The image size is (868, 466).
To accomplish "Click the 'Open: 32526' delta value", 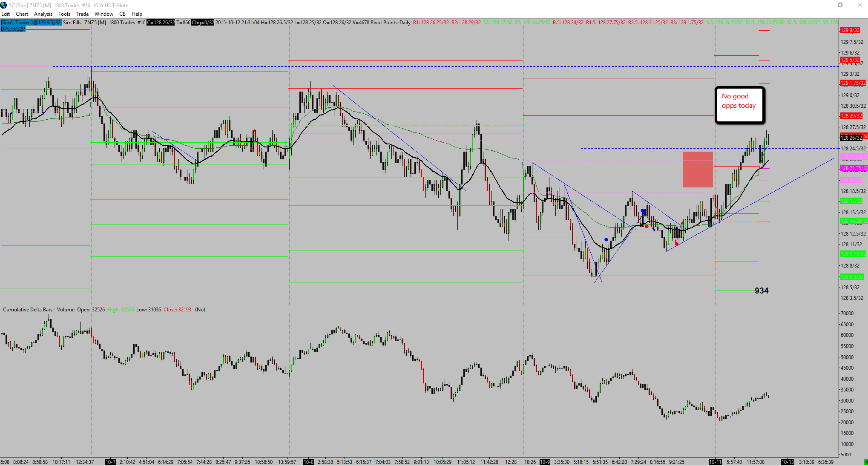I will pos(91,310).
